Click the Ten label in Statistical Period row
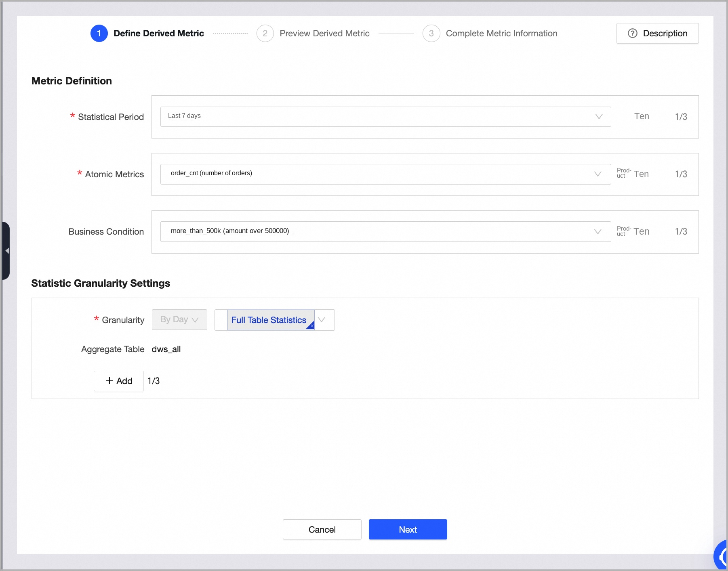This screenshot has width=728, height=571. pos(642,116)
